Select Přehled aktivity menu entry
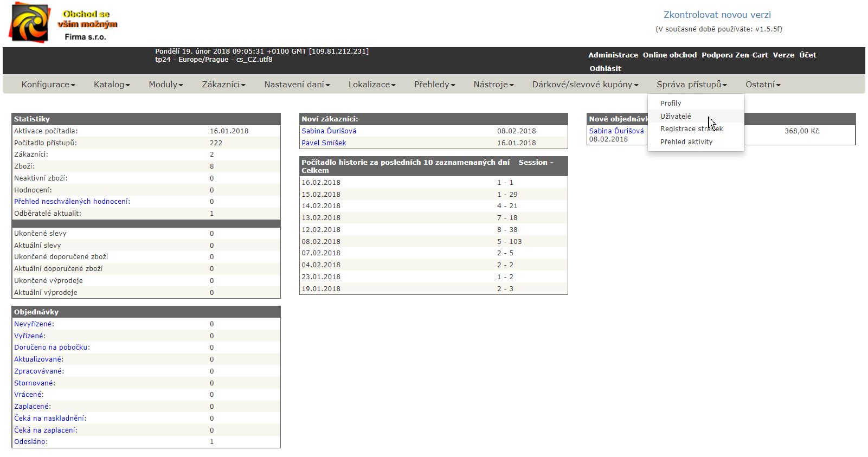Screen dimensions: 868x457 click(x=686, y=141)
